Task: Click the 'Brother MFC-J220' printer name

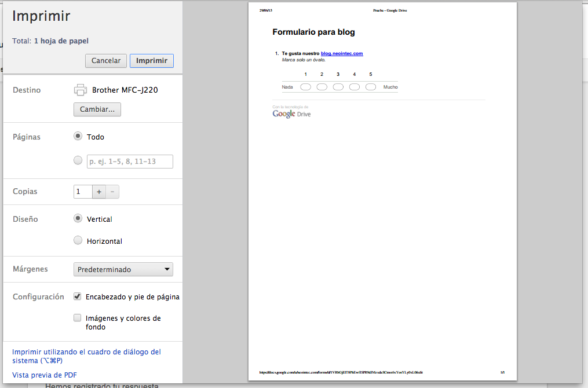Action: (125, 90)
